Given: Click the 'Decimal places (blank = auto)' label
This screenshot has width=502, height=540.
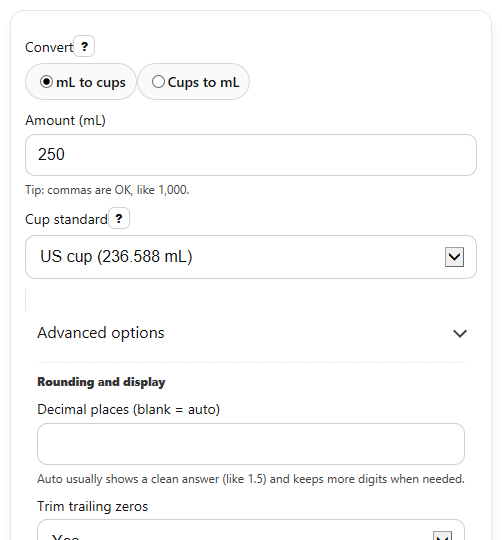Looking at the screenshot, I should pyautogui.click(x=128, y=409).
